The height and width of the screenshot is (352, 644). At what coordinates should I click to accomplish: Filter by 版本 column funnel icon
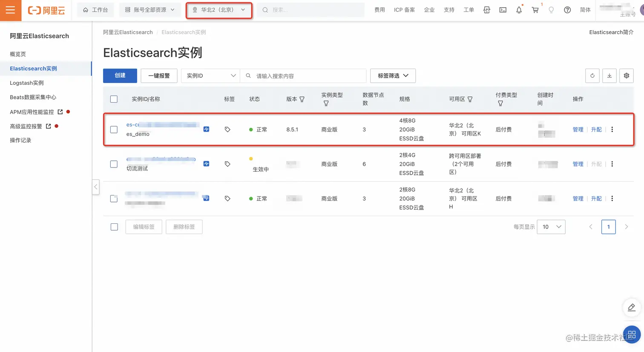coord(302,99)
